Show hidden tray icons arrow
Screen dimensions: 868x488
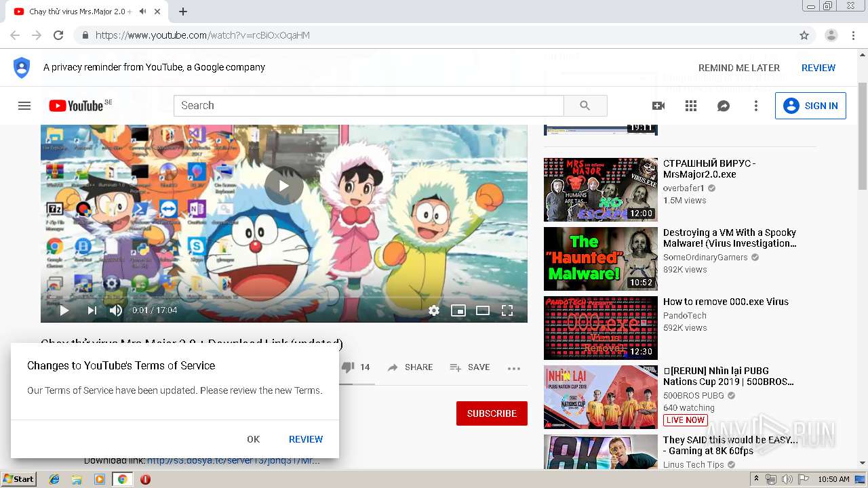click(756, 479)
